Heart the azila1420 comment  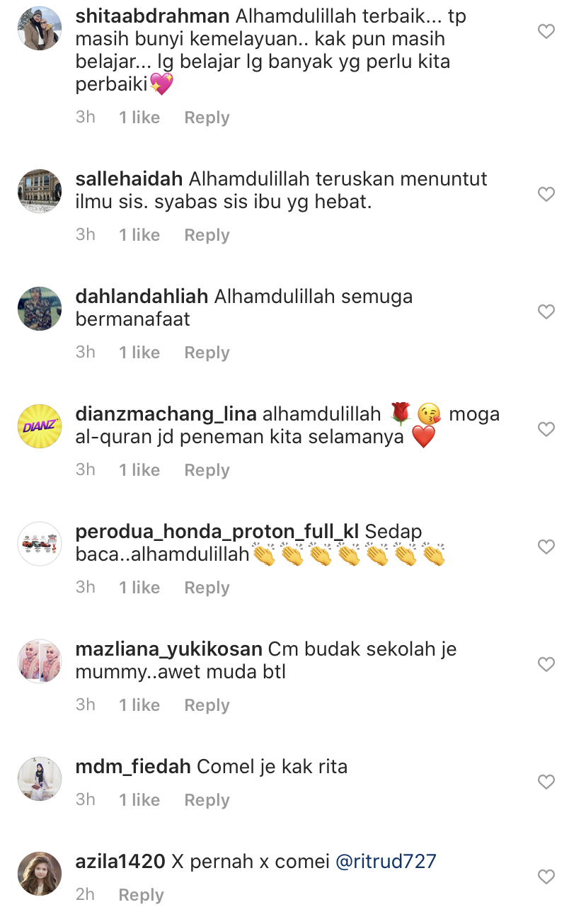pos(546,877)
